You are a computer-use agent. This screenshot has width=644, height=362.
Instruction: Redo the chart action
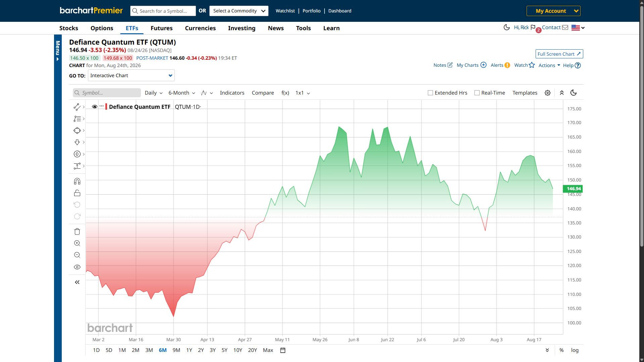pyautogui.click(x=77, y=216)
